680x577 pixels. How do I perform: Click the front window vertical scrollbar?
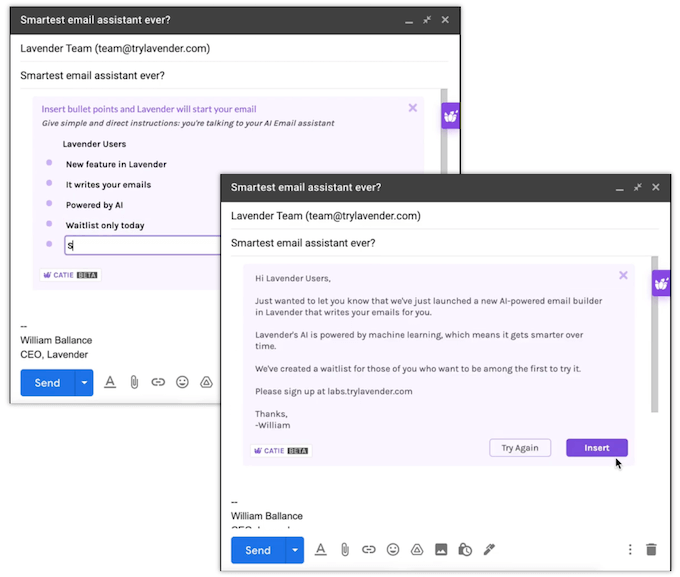pyautogui.click(x=654, y=334)
